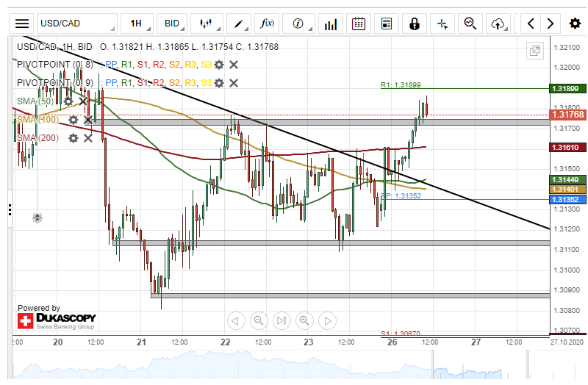
Task: Click the left panel drag handle dots
Action: [x=10, y=210]
